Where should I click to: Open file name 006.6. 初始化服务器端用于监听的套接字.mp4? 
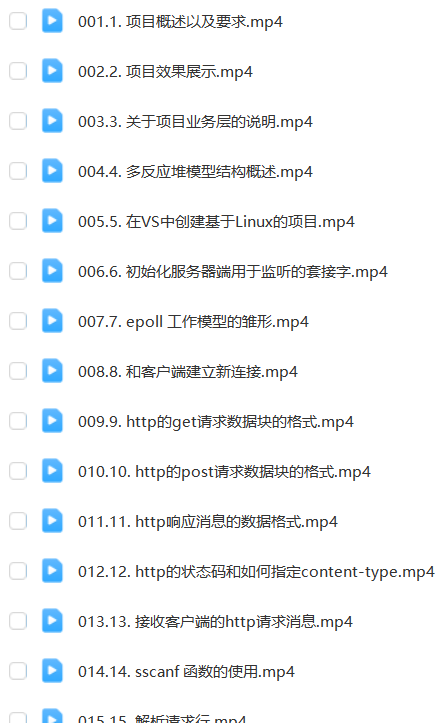pyautogui.click(x=233, y=272)
